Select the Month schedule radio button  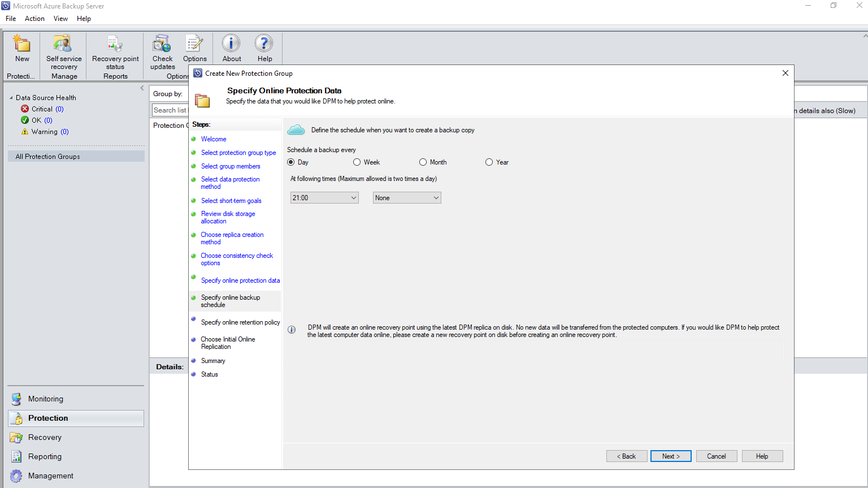(x=423, y=162)
